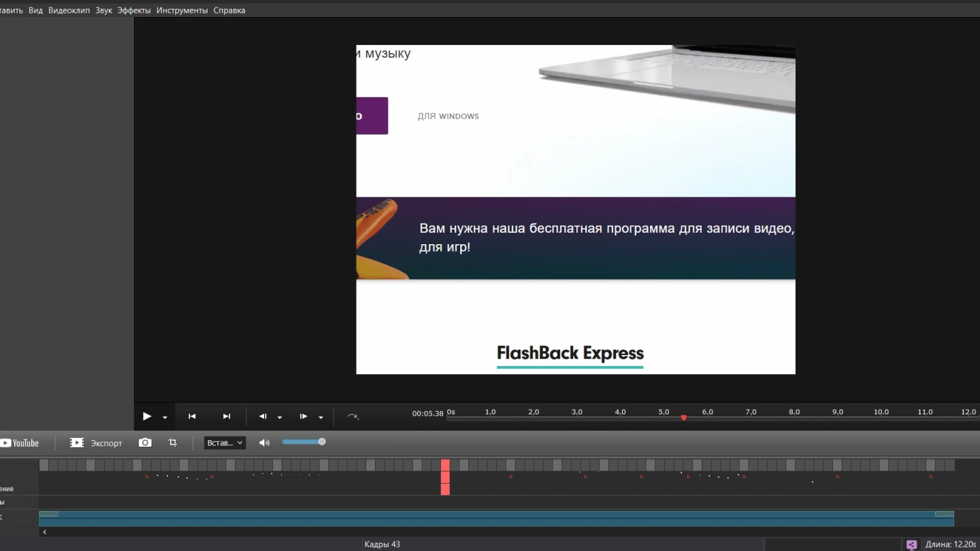Select the crop tool icon
Screen dimensions: 980x551
[173, 443]
